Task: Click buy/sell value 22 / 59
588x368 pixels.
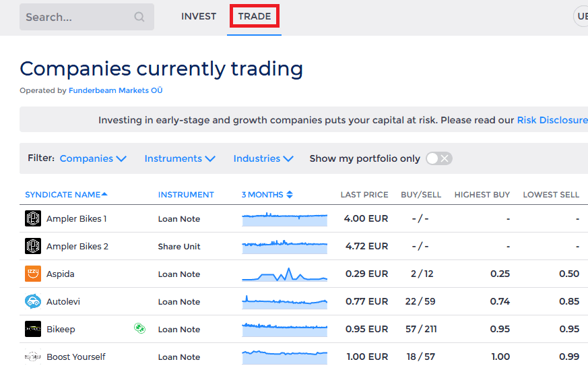Action: (420, 301)
